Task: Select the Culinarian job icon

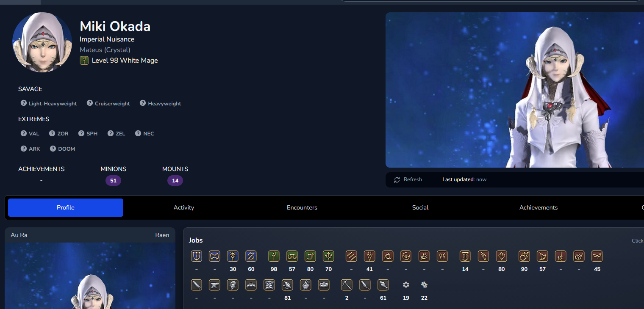Action: (x=324, y=285)
